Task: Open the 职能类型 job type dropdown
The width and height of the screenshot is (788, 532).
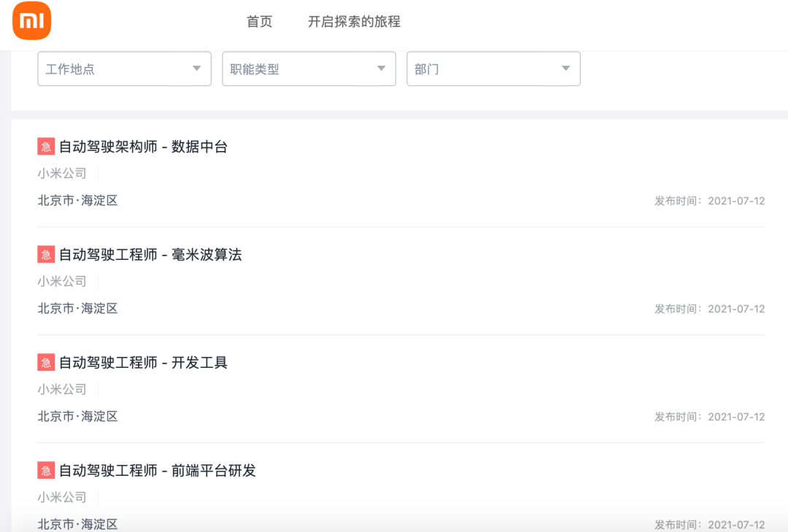Action: [309, 69]
